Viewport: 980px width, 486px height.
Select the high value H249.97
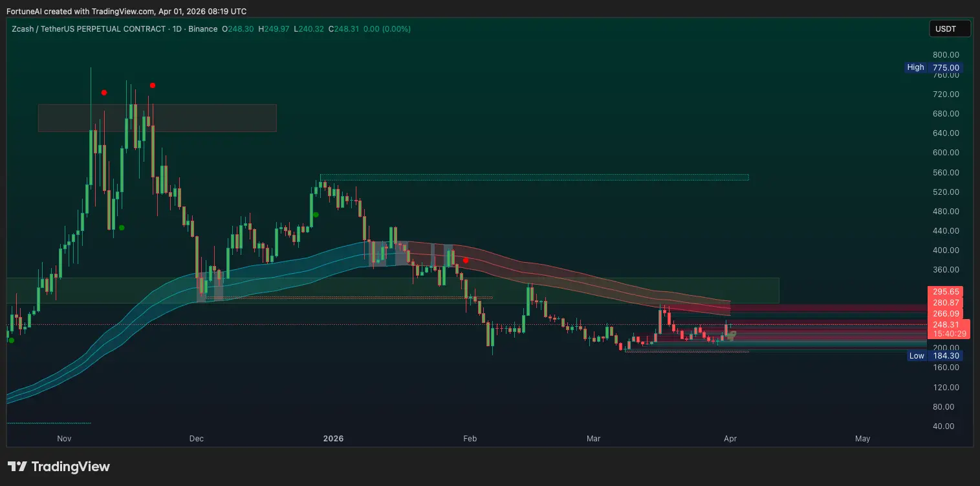click(274, 29)
